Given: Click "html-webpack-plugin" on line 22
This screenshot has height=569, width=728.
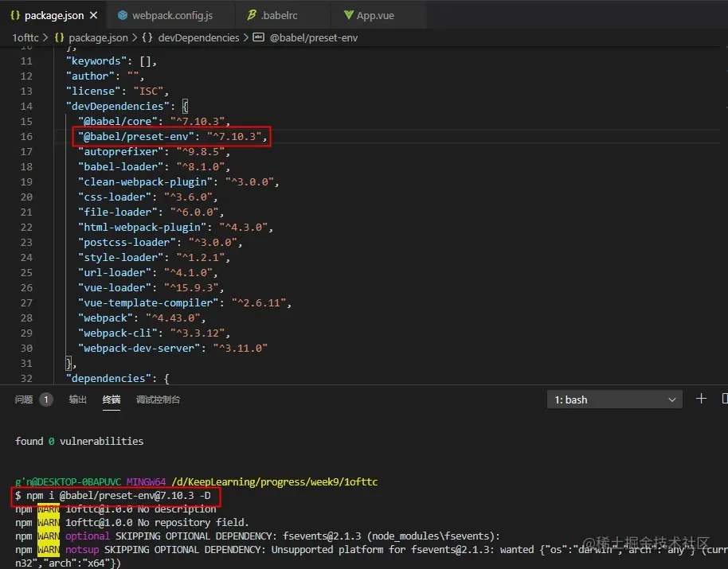Looking at the screenshot, I should click(x=142, y=228).
